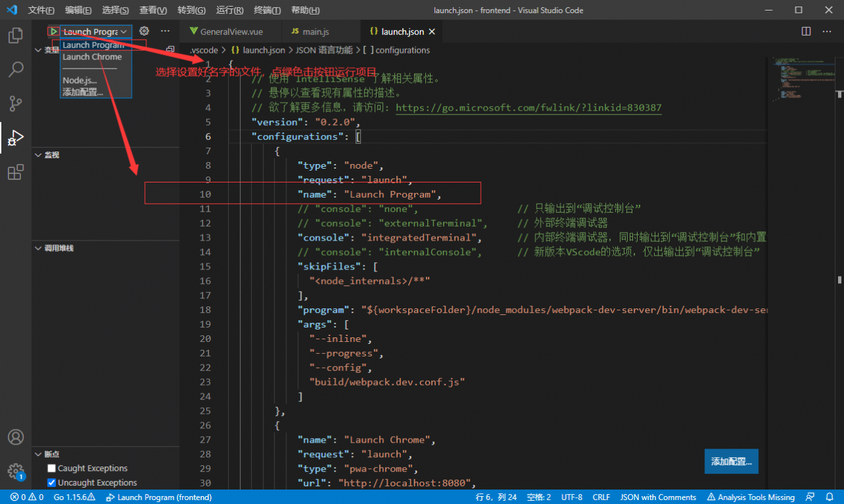Open the 查看(V) menu
Viewport: 844px width, 504px height.
(154, 10)
